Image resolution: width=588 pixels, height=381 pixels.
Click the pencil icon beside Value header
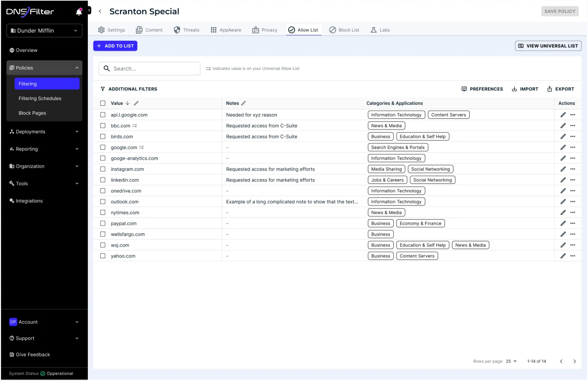136,103
